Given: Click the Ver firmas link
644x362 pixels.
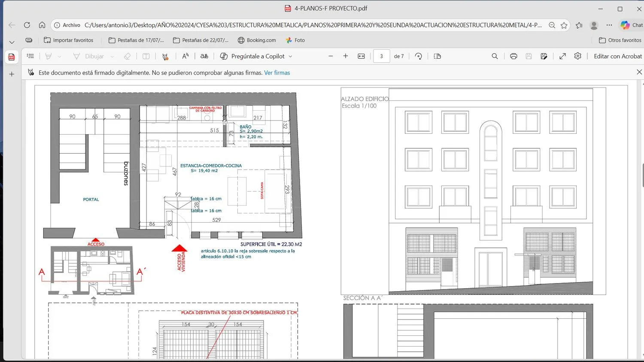Looking at the screenshot, I should [x=277, y=73].
